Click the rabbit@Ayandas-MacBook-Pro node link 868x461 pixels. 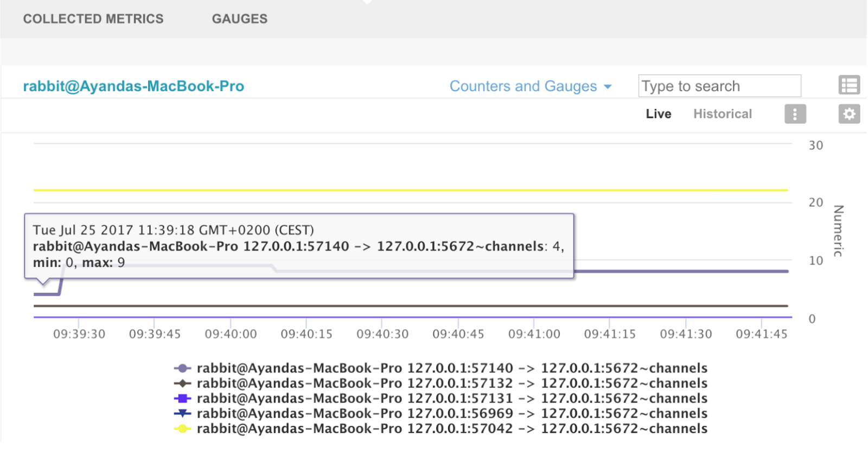click(x=133, y=86)
